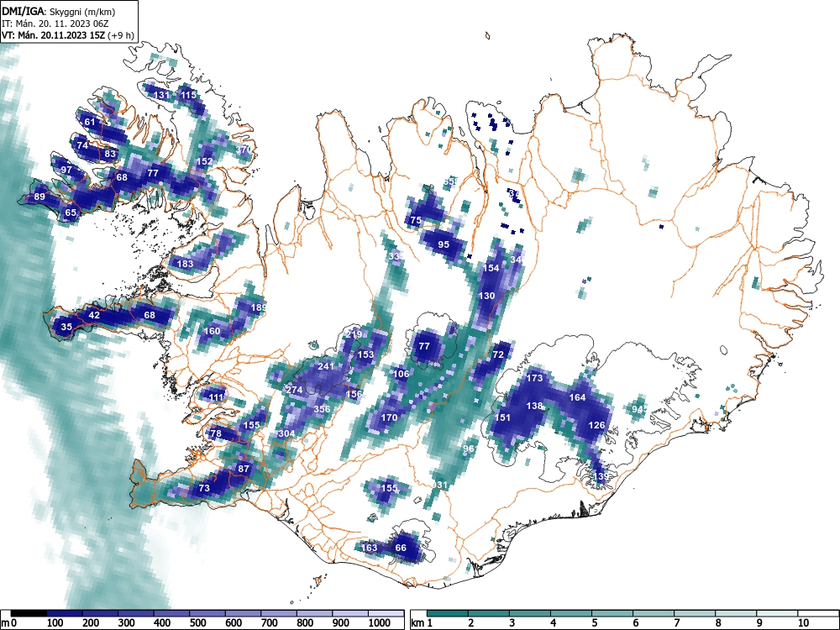Click the 106 visibility label
Image resolution: width=840 pixels, height=630 pixels.
(402, 374)
